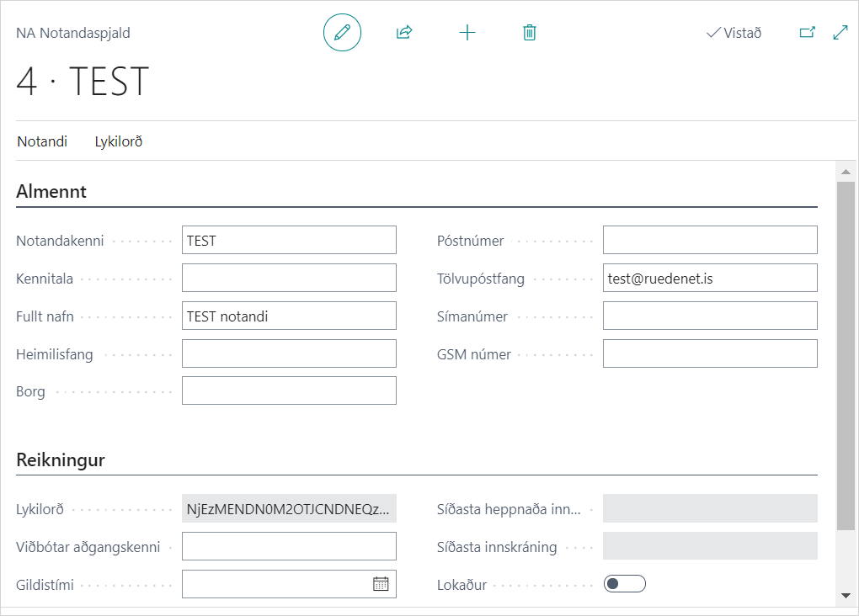Toggle the Lokaður switch
Viewport: 859px width, 616px height.
pos(624,584)
